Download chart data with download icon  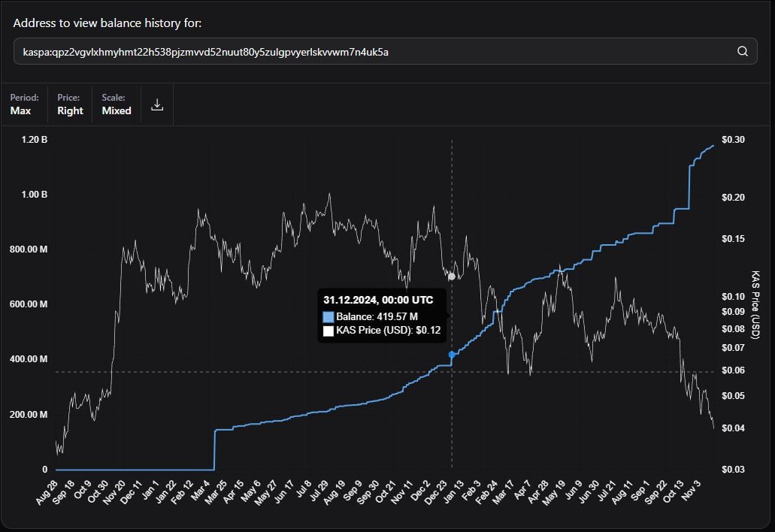click(157, 104)
